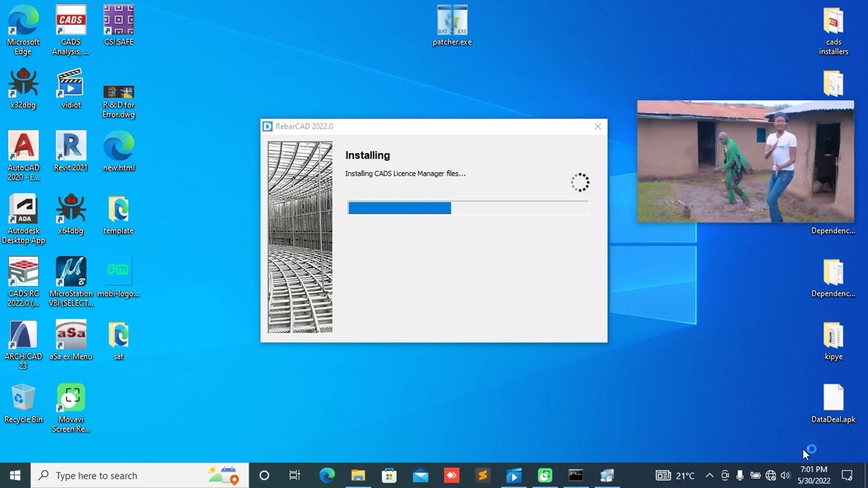Screen dimensions: 868x488
Task: Open Cortana from the taskbar
Action: (264, 475)
